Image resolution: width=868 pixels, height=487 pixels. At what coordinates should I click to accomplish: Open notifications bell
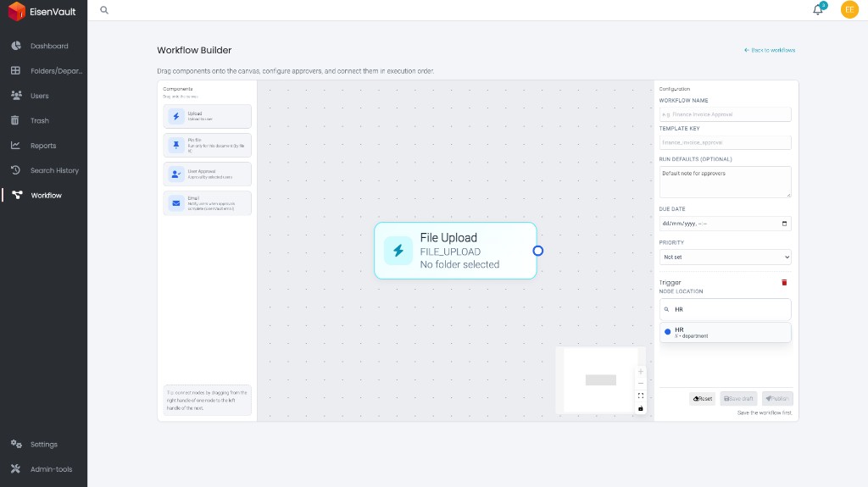818,9
